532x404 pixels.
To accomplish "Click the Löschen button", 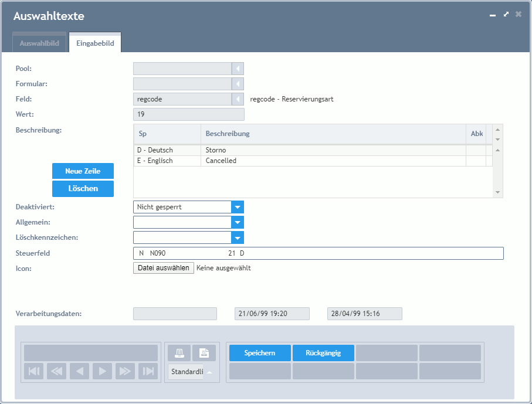I will (83, 189).
